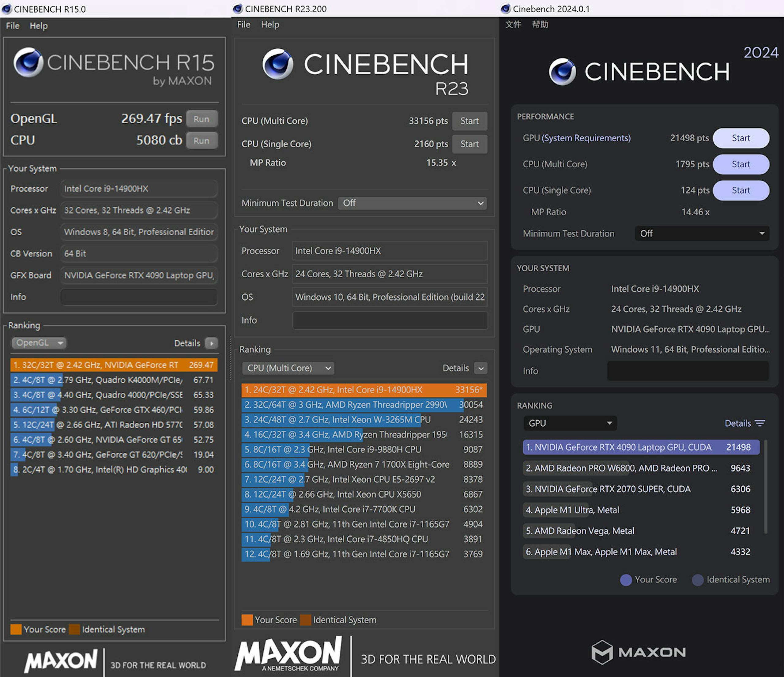Click the MAXON logo in R15 footer

[61, 661]
